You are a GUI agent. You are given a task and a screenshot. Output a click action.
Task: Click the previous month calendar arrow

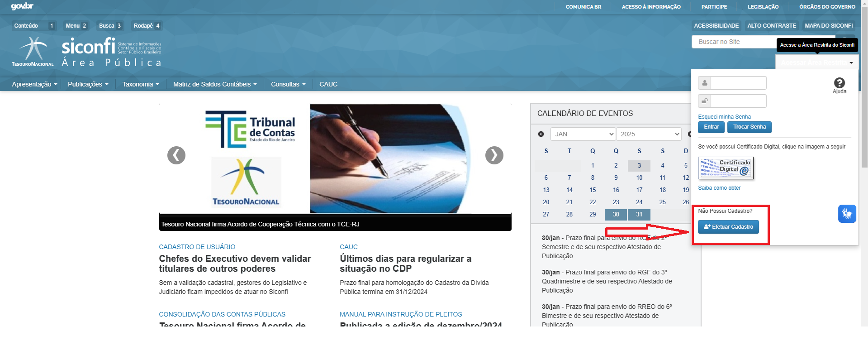click(541, 134)
